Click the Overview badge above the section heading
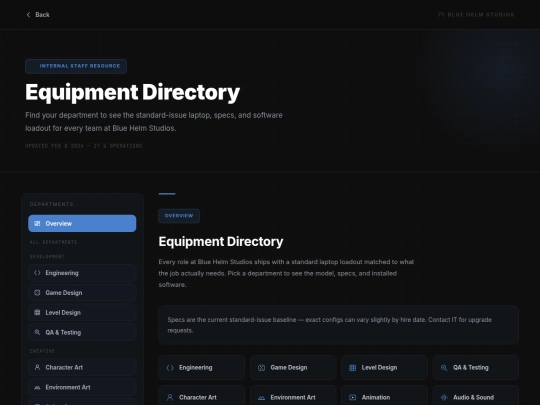The width and height of the screenshot is (540, 405). tap(179, 216)
